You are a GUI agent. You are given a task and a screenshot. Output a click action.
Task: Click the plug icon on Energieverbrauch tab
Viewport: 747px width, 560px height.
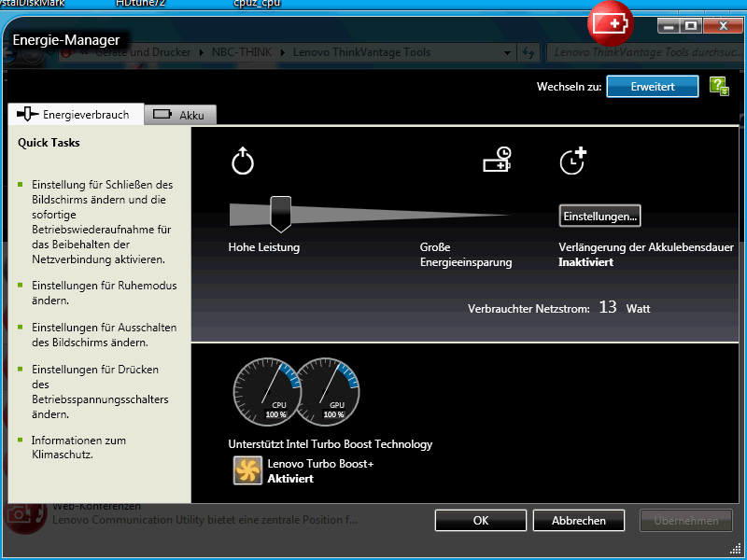(28, 114)
